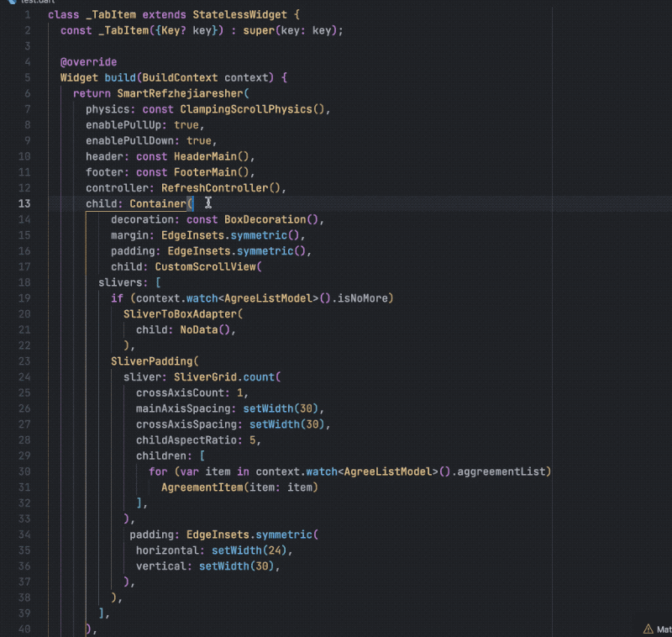Click "SliverToBoxAdapter" on line 20
Image resolution: width=672 pixels, height=637 pixels.
click(x=180, y=314)
